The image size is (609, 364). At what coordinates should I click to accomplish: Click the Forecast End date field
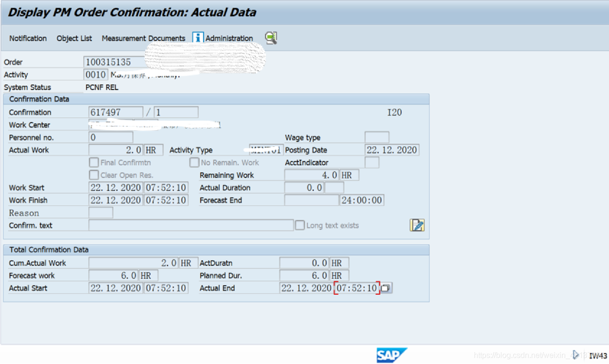(311, 200)
